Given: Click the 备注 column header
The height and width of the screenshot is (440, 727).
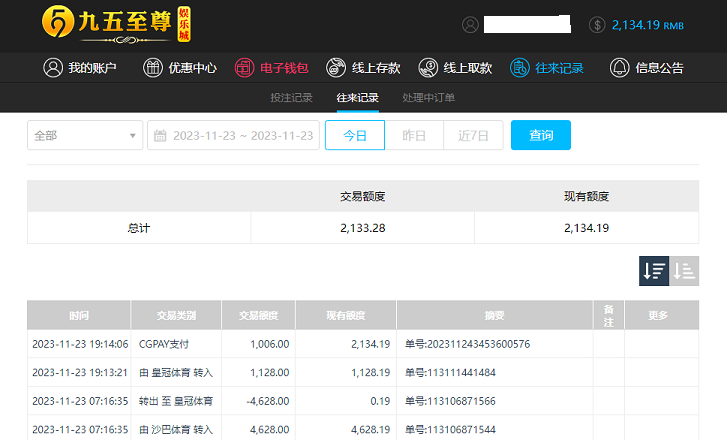Looking at the screenshot, I should tap(609, 315).
